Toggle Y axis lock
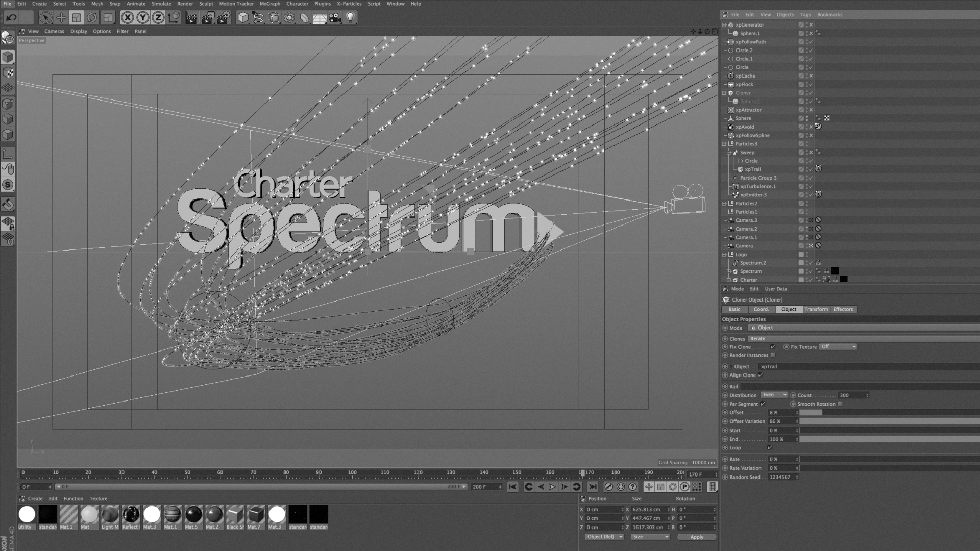This screenshot has width=980, height=551. coord(143,18)
